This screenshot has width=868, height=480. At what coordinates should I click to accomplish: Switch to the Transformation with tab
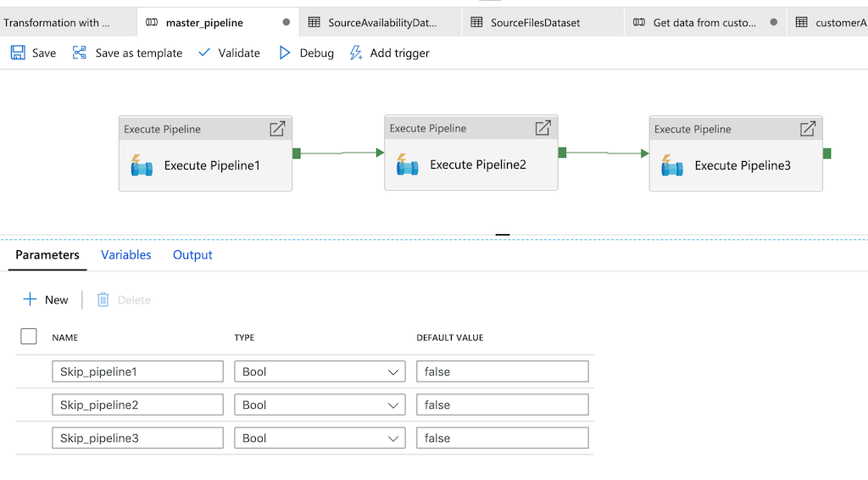68,22
